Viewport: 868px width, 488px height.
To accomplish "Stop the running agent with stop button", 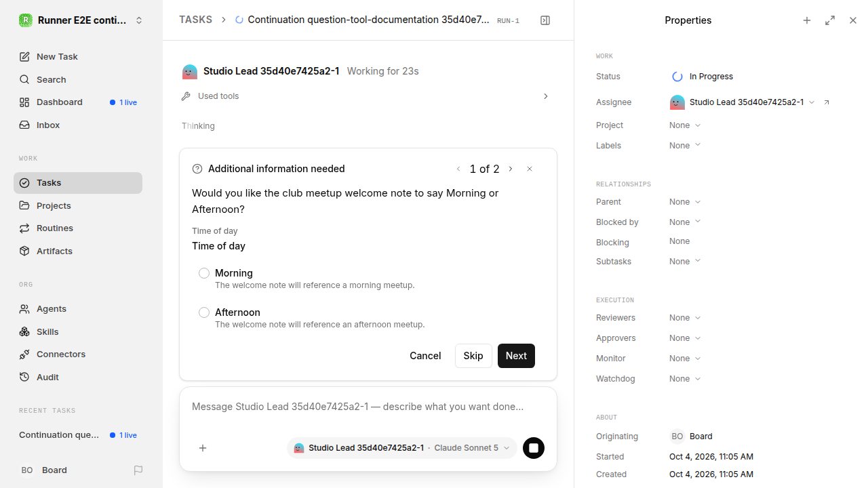I will tap(534, 448).
